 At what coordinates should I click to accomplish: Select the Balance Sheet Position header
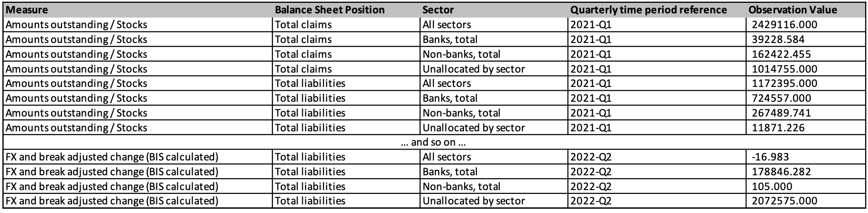coord(330,10)
